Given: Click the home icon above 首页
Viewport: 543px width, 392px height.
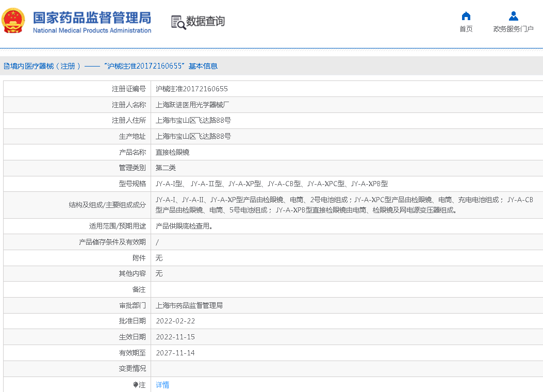Looking at the screenshot, I should click(466, 16).
